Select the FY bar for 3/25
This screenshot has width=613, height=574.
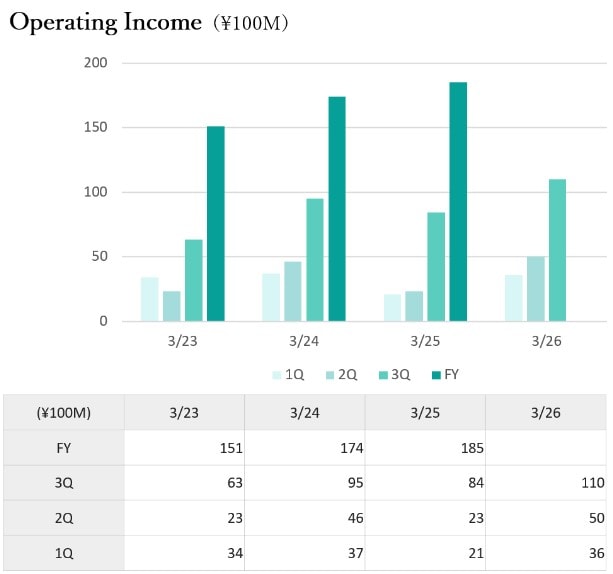(x=458, y=202)
